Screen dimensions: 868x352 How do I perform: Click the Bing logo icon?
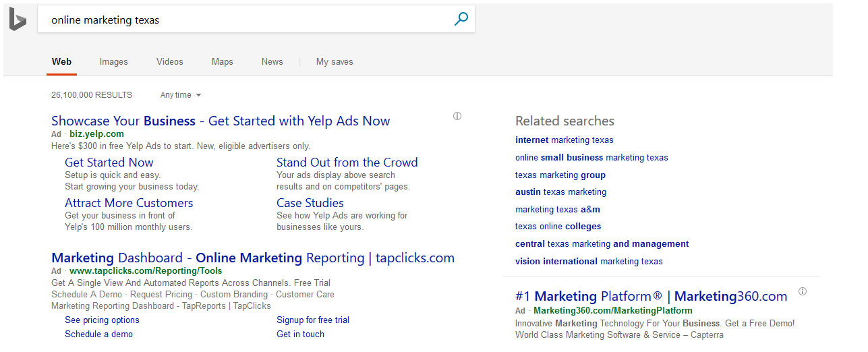click(x=18, y=20)
